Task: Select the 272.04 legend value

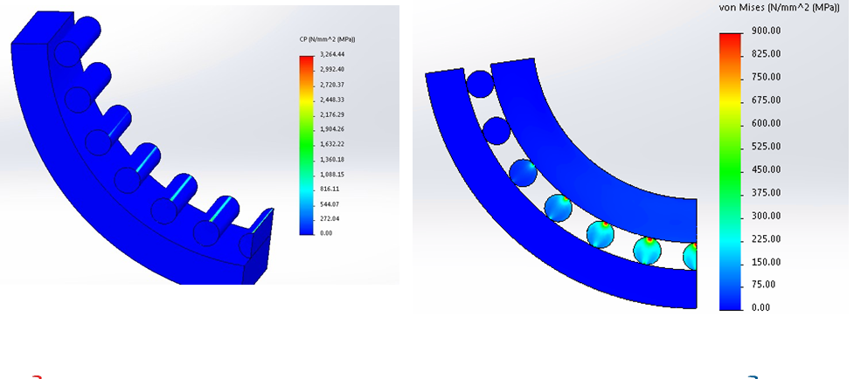Action: pos(328,219)
